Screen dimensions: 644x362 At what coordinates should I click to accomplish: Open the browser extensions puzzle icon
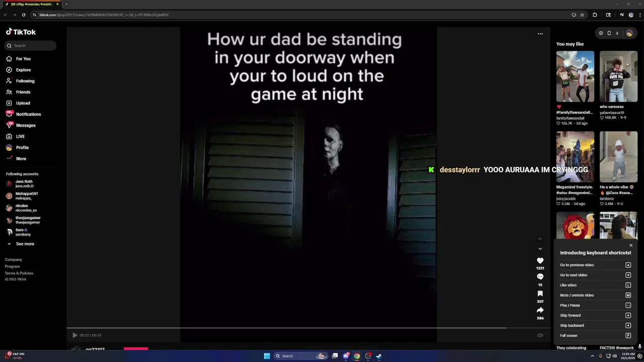point(595,15)
